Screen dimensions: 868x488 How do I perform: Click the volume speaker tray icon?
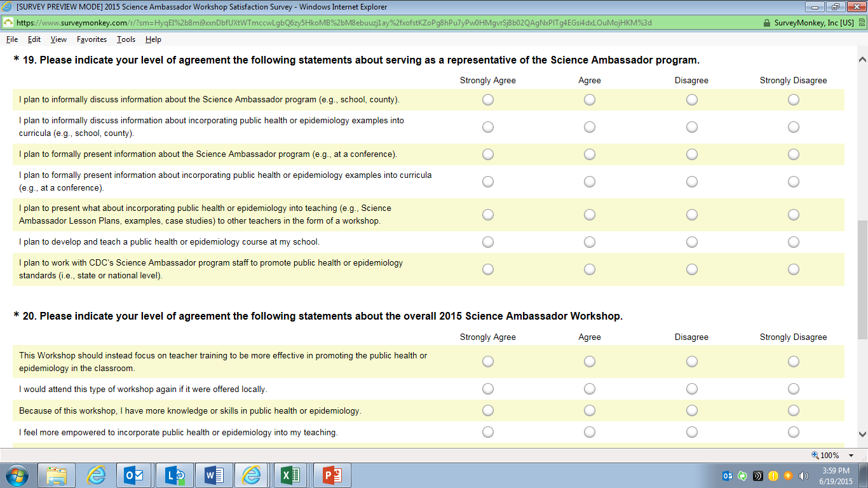(804, 475)
